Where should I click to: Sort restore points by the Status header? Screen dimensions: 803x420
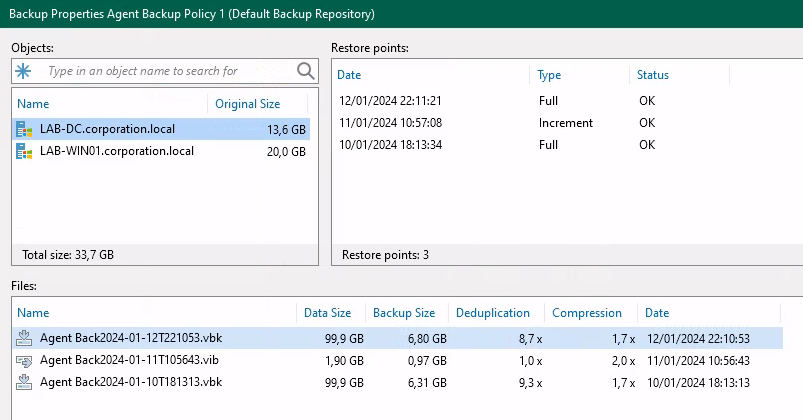[652, 75]
